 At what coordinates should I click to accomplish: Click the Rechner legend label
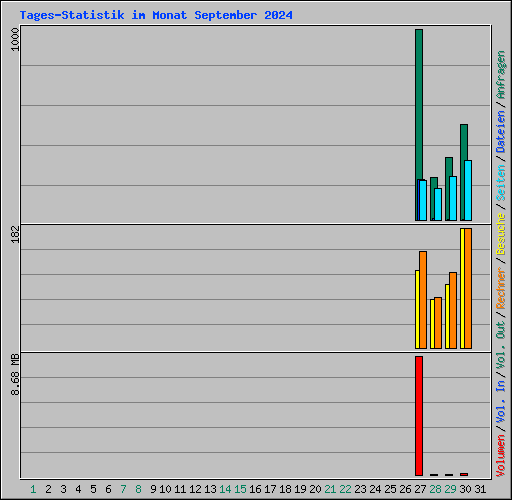[501, 288]
